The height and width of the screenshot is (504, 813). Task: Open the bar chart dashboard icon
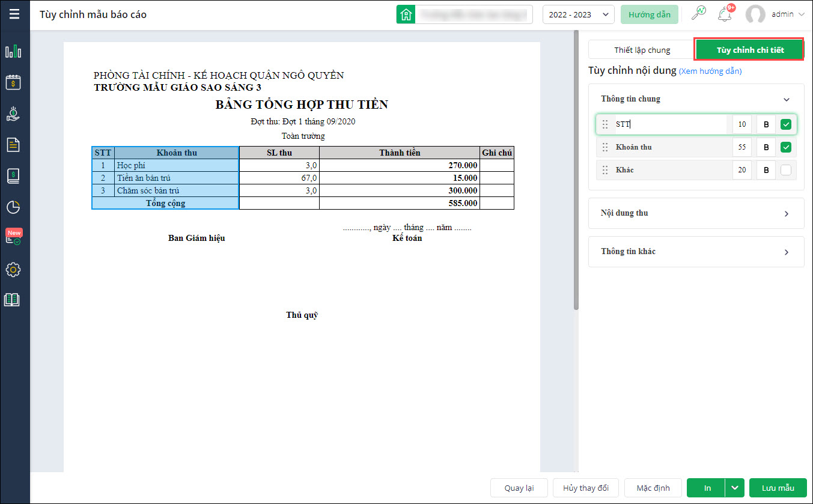click(13, 52)
